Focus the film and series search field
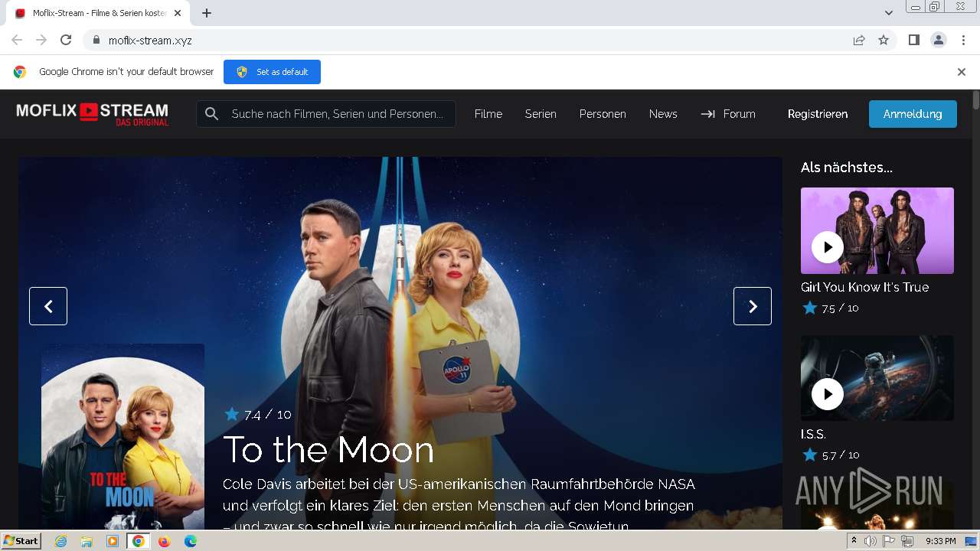The height and width of the screenshot is (551, 980). (326, 114)
